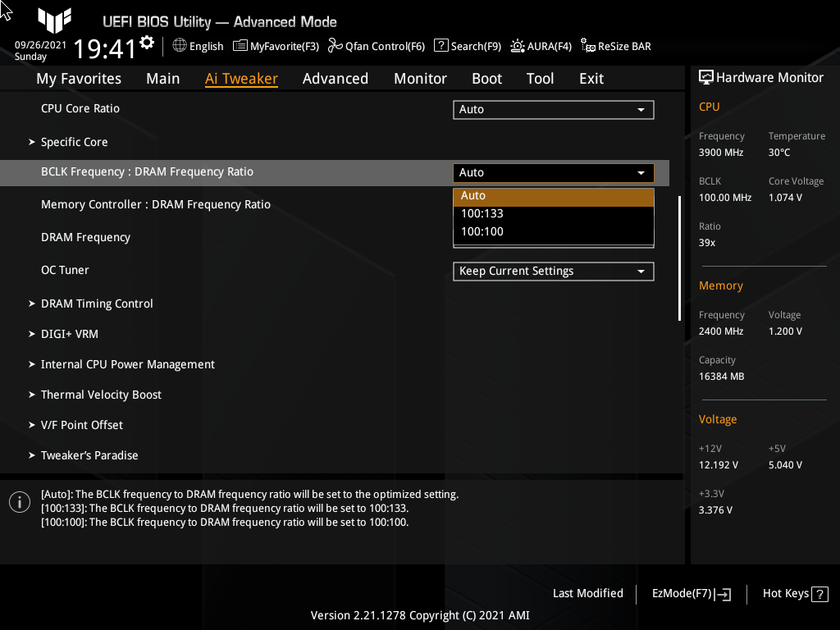Click the info icon beside the help text

pos(19,501)
